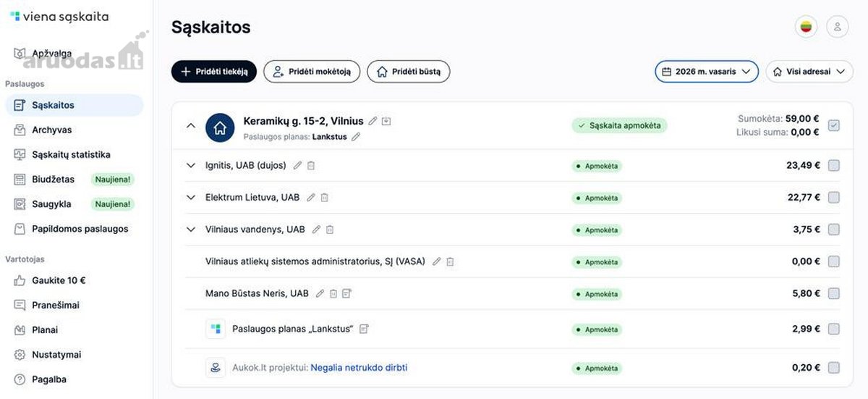Image resolution: width=868 pixels, height=399 pixels.
Task: Click the Sąskaita apmokėta status badge
Action: (619, 125)
